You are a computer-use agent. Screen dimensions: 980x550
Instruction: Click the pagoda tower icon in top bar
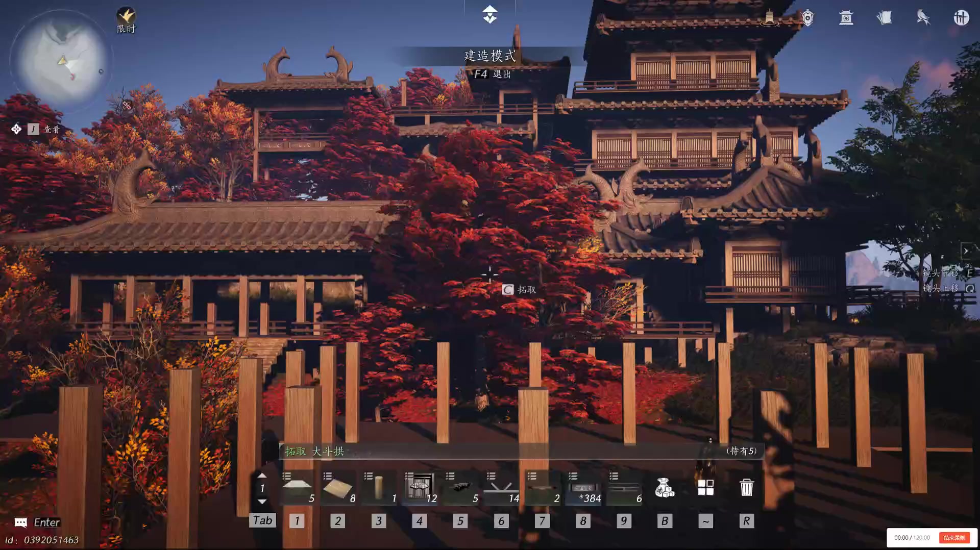(x=769, y=18)
